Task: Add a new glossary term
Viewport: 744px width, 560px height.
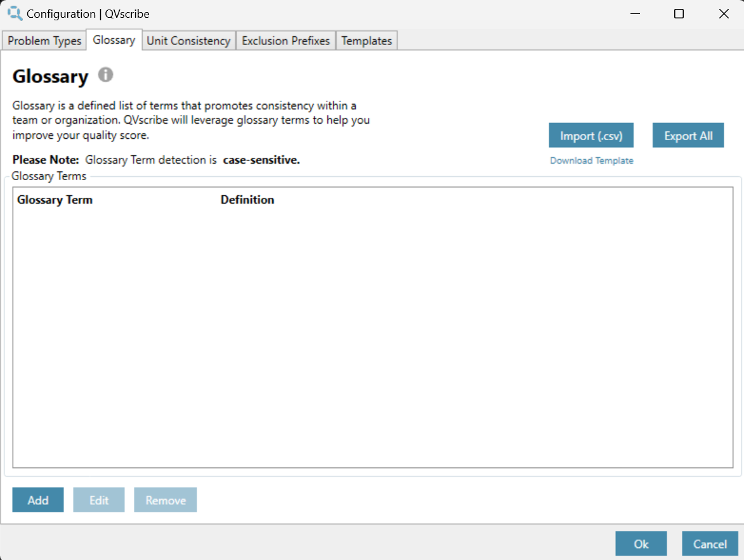Action: [x=38, y=500]
